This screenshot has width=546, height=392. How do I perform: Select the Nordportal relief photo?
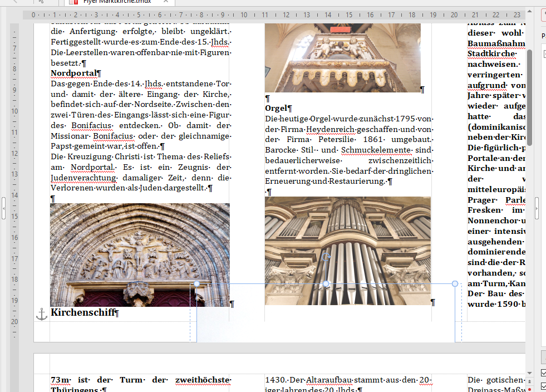tap(140, 255)
